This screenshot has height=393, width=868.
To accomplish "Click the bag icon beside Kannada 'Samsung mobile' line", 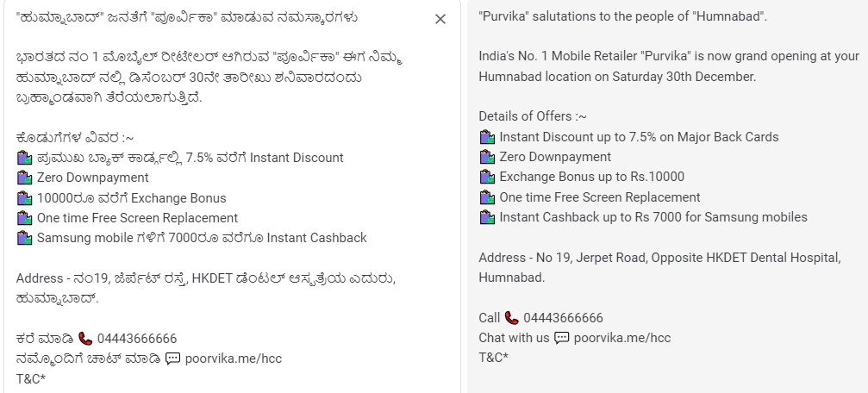I will point(24,238).
